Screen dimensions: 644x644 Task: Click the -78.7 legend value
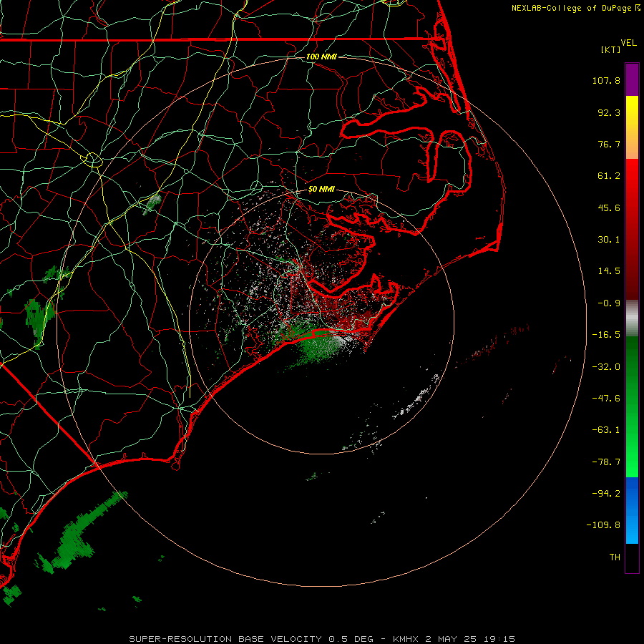(606, 462)
